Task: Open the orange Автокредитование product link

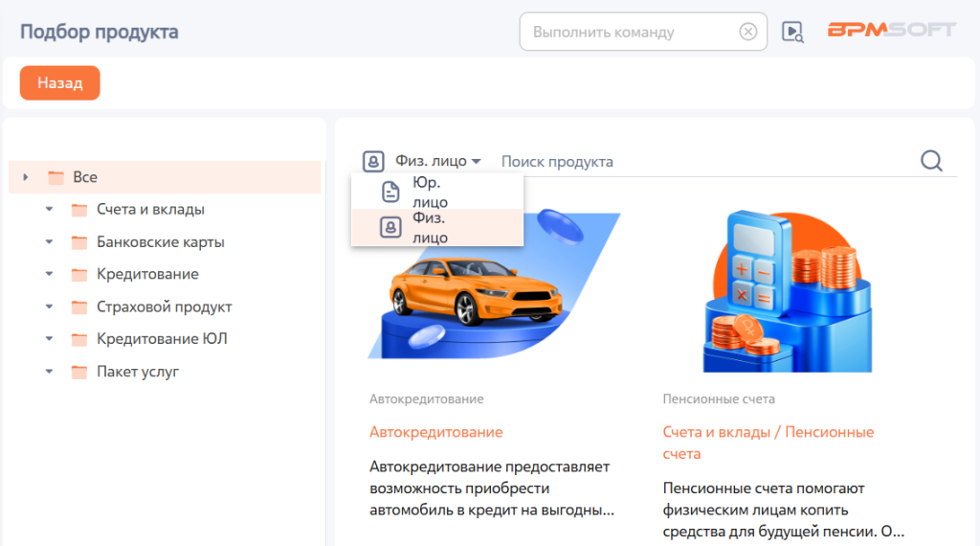Action: [x=436, y=432]
